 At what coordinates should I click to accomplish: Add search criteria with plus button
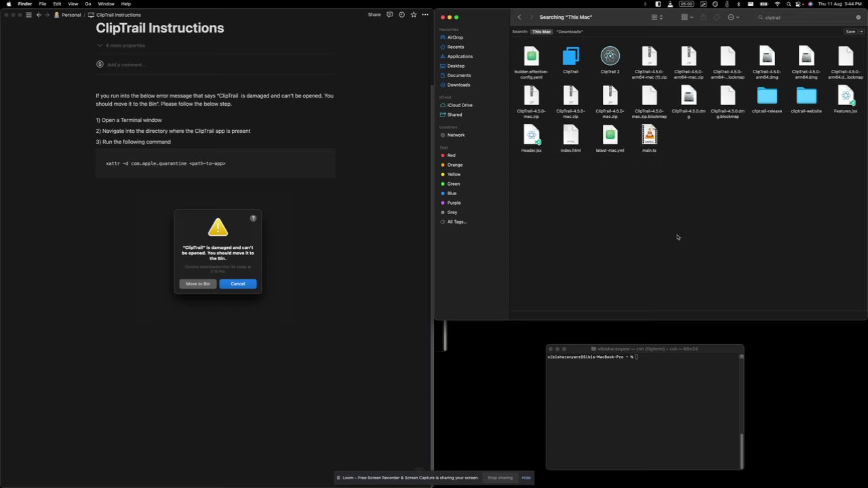(x=862, y=32)
